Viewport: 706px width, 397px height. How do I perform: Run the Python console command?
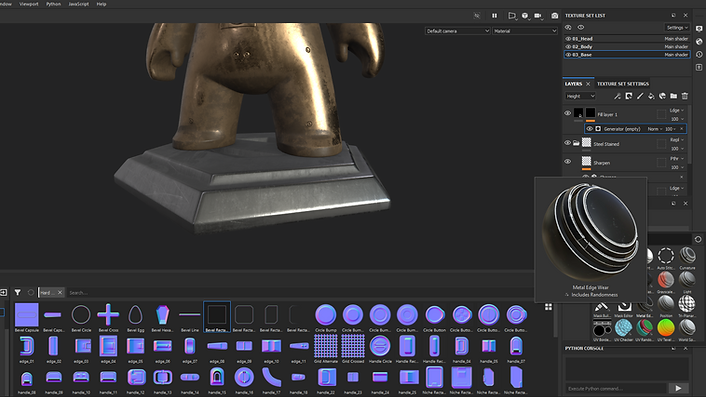[679, 388]
